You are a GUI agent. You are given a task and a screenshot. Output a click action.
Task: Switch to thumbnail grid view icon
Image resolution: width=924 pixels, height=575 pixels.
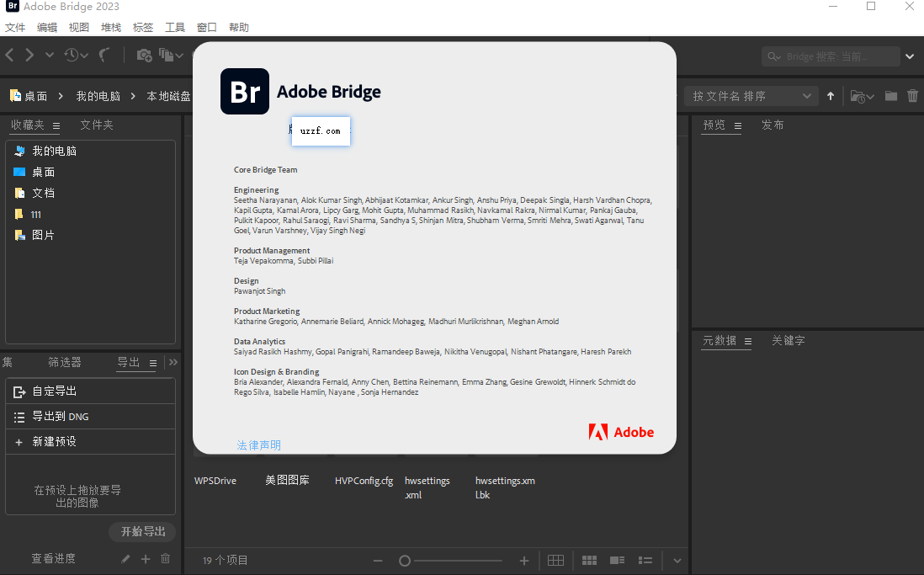tap(589, 560)
